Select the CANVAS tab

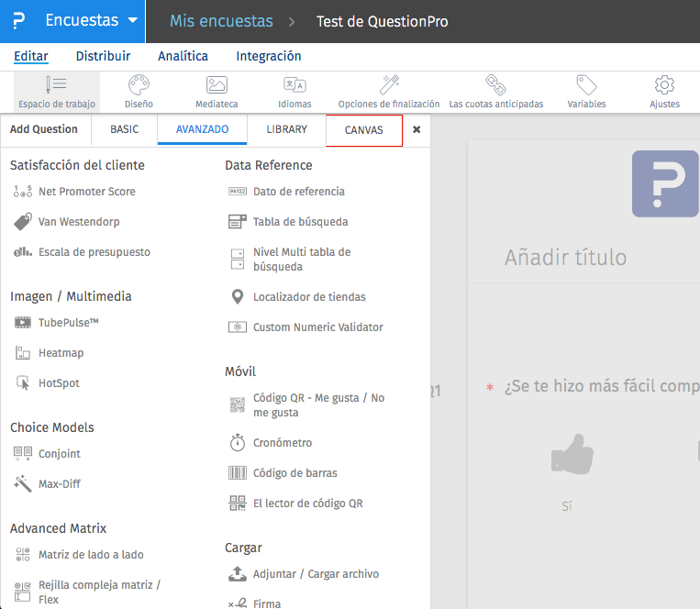pos(363,130)
